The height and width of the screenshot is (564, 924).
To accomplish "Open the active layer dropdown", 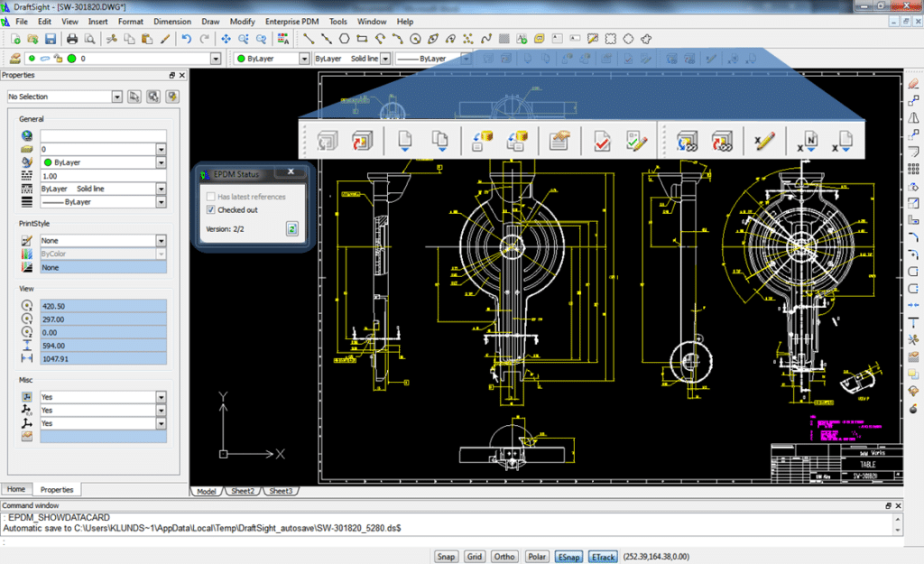I will [214, 58].
